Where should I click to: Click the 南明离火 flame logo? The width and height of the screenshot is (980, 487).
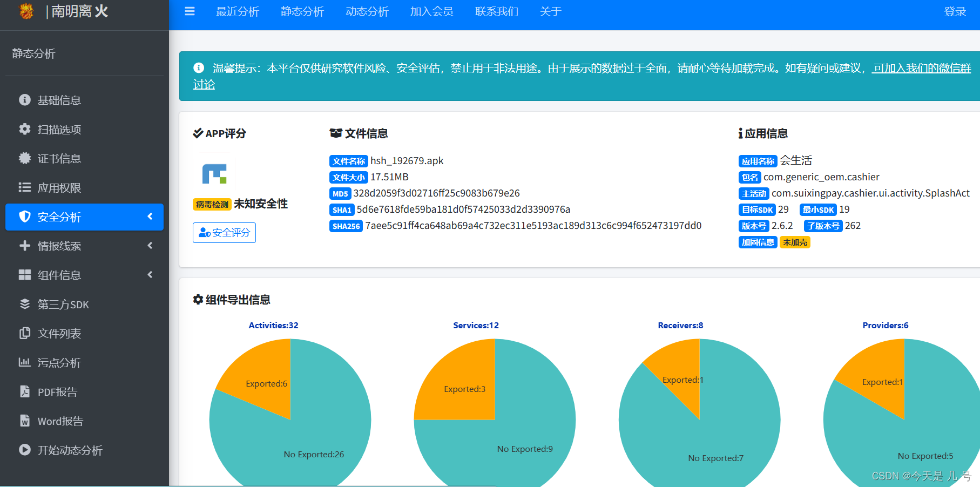pos(26,11)
